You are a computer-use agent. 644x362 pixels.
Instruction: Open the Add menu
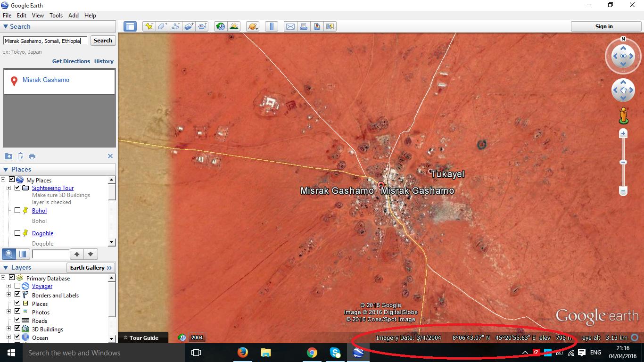click(74, 16)
